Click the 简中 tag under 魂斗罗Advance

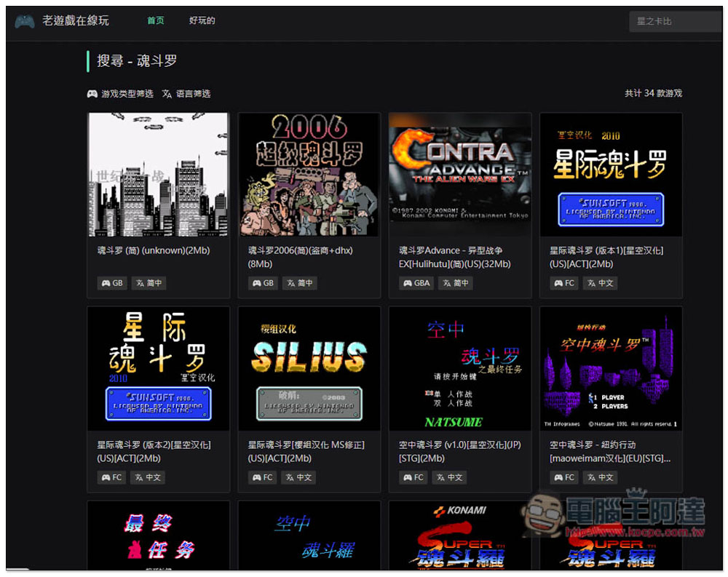456,283
